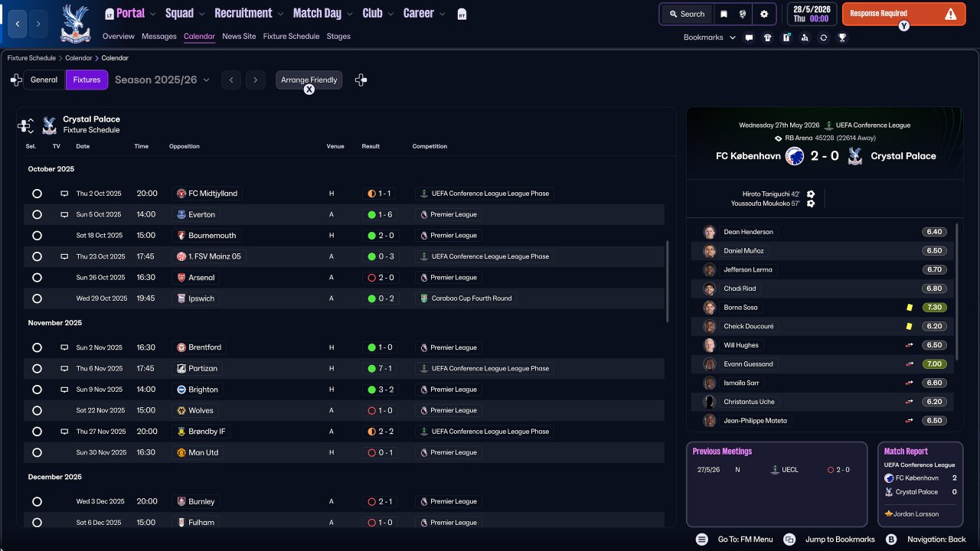Image resolution: width=980 pixels, height=551 pixels.
Task: Click the FC Midtjylland club badge
Action: (x=181, y=194)
